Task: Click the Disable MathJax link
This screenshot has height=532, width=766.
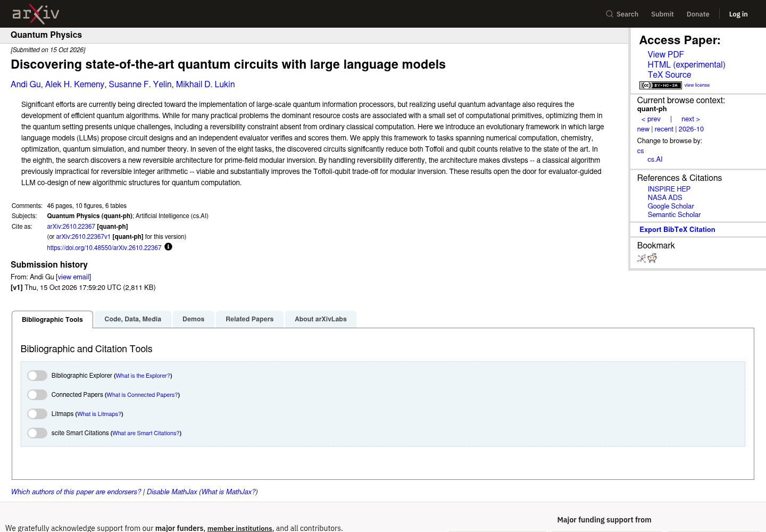Action: pos(172,492)
